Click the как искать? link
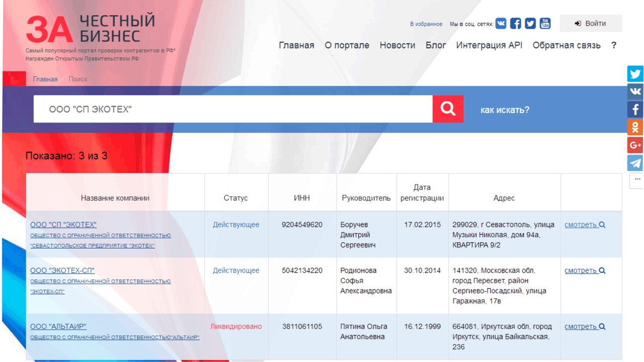This screenshot has height=362, width=644. coord(505,110)
